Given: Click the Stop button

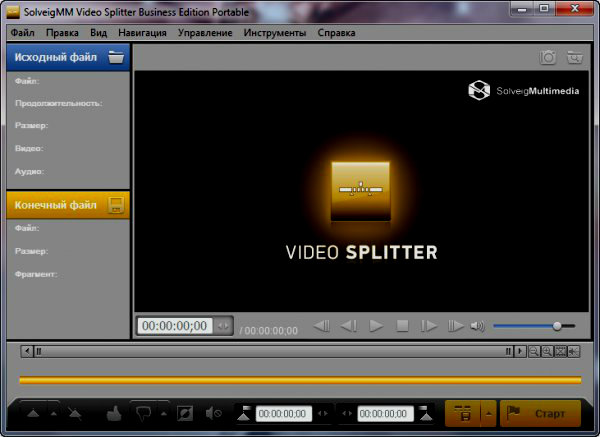Looking at the screenshot, I should click(402, 326).
